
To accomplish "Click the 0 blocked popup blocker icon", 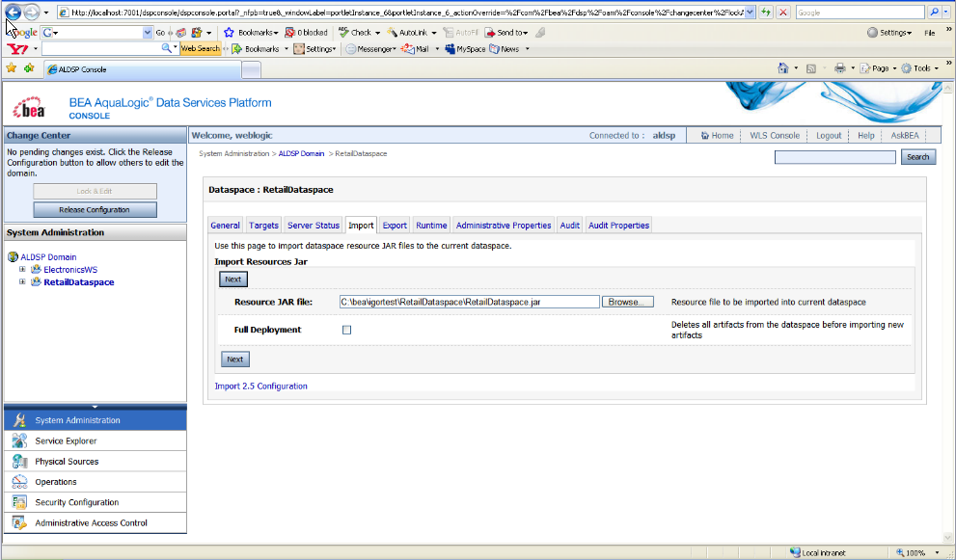I will pyautogui.click(x=290, y=33).
